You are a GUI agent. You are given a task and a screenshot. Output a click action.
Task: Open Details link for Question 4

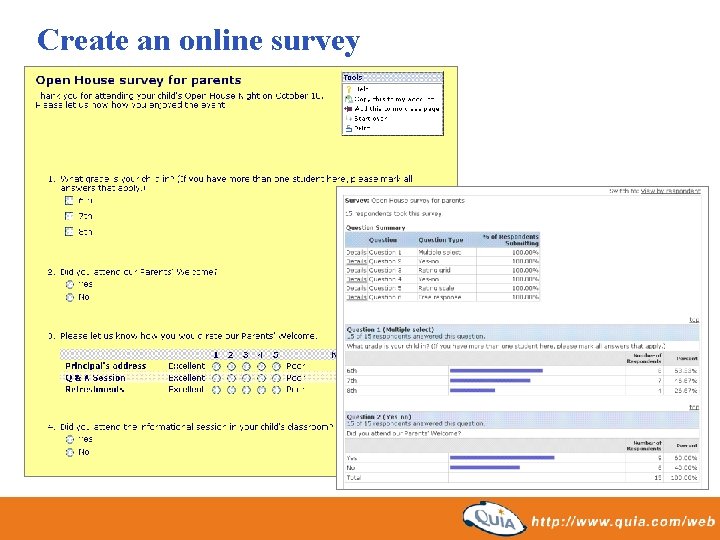tap(356, 279)
